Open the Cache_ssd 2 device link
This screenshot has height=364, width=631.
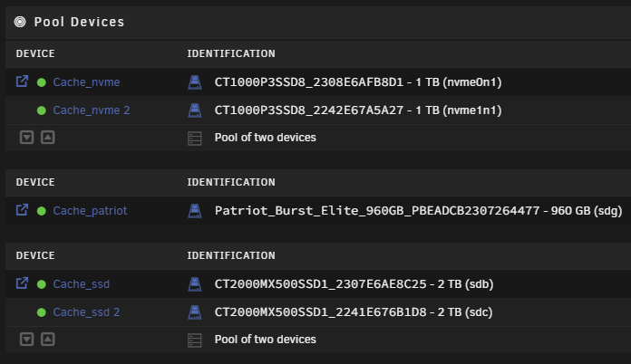[86, 312]
